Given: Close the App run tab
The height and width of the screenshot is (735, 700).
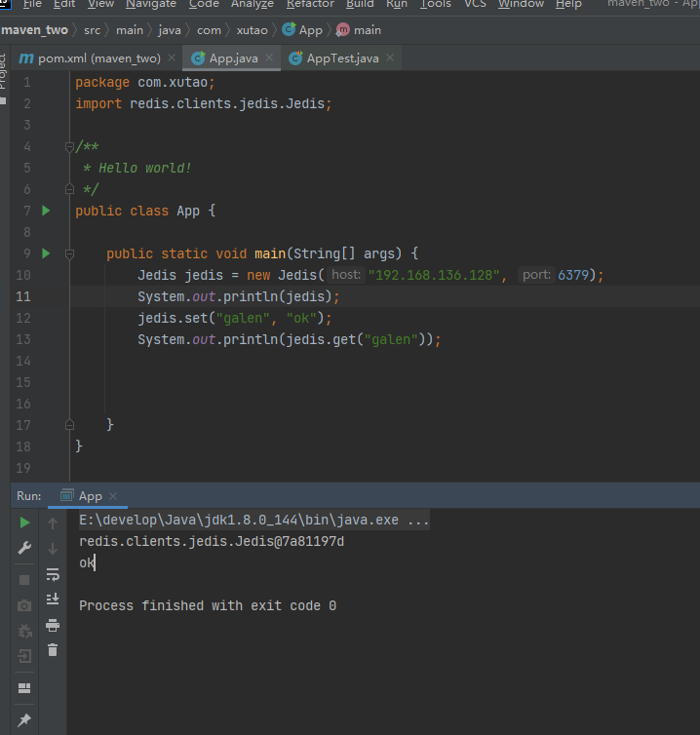Looking at the screenshot, I should tap(113, 496).
